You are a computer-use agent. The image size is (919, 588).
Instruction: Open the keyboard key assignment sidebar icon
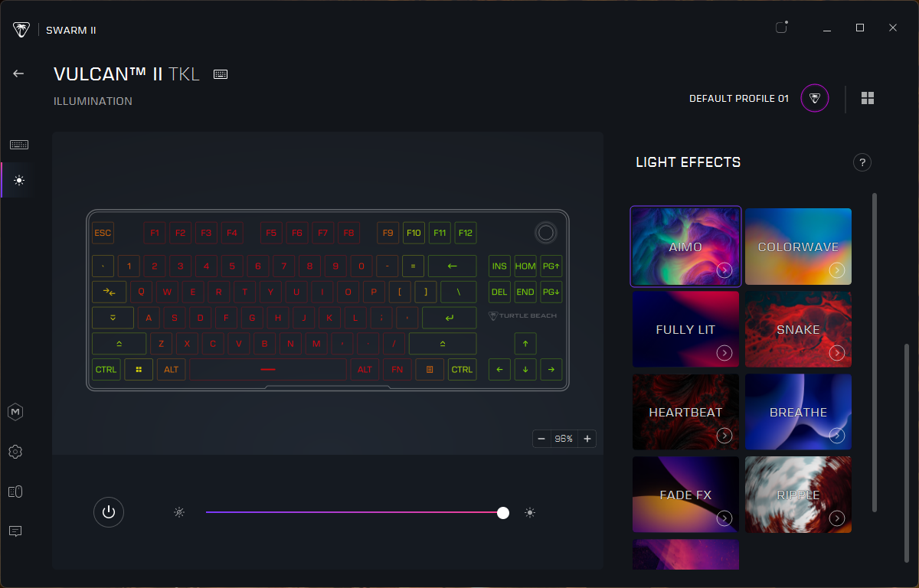[19, 145]
